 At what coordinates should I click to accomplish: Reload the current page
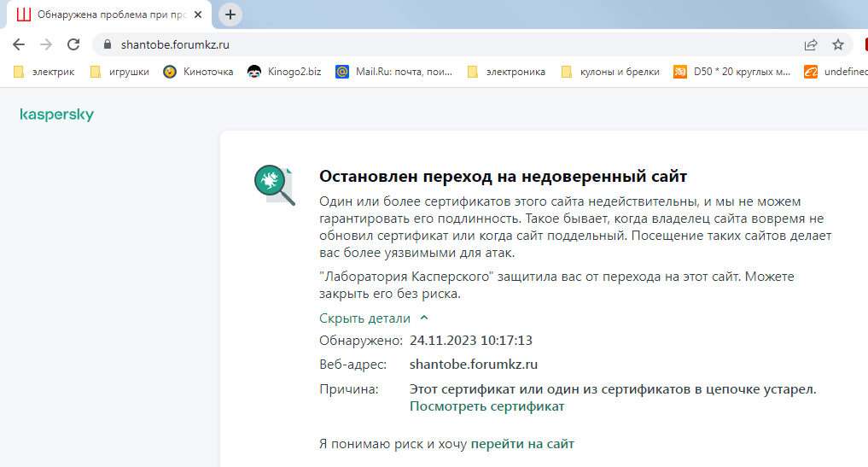click(x=73, y=44)
